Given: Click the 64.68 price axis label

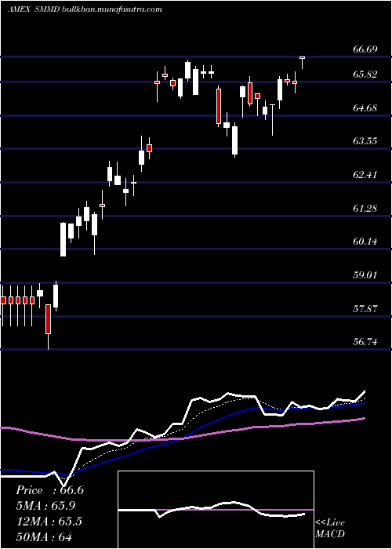Looking at the screenshot, I should click(365, 108).
